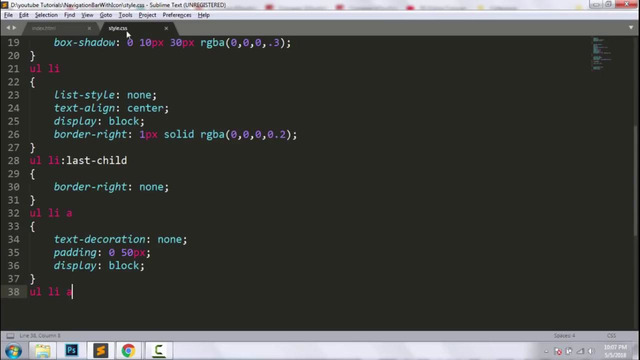This screenshot has width=640, height=360.
Task: Open the Spaces: 4 indentation selector
Action: [564, 336]
